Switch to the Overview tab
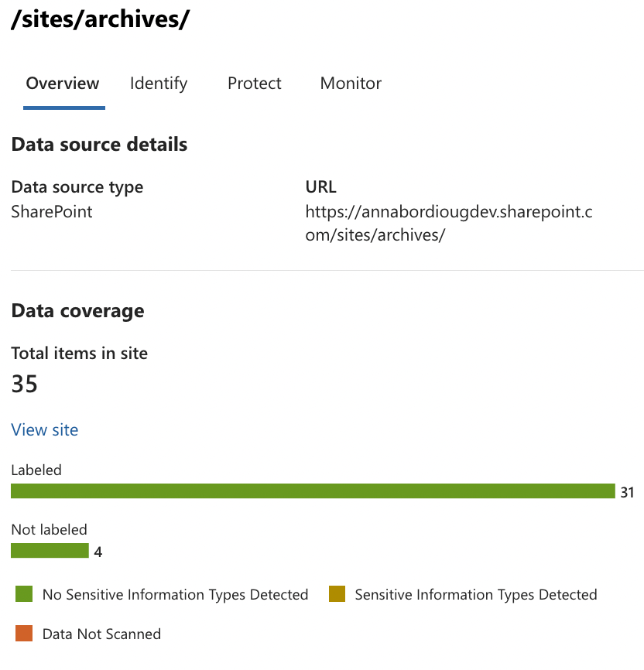The width and height of the screenshot is (644, 670). 63,84
